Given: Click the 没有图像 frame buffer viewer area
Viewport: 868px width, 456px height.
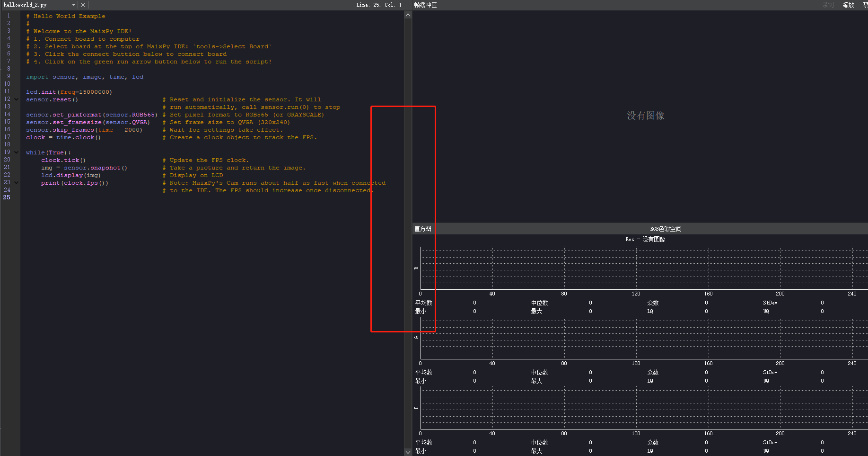Looking at the screenshot, I should click(640, 116).
